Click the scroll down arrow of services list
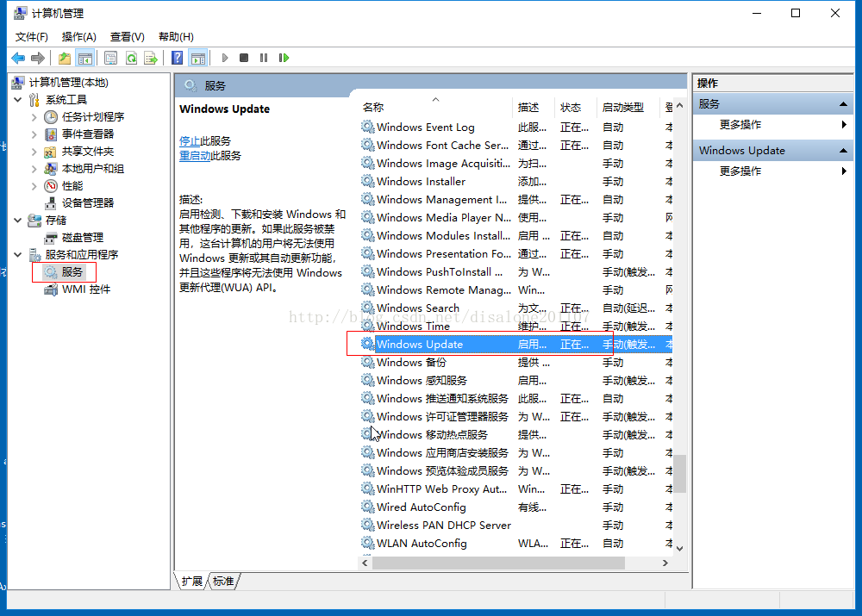 pyautogui.click(x=680, y=549)
